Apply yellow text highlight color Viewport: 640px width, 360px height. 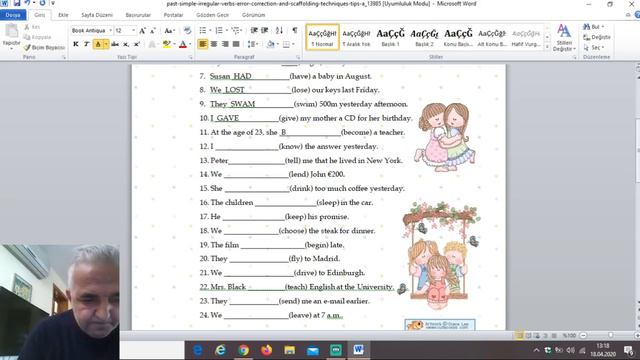click(x=167, y=44)
